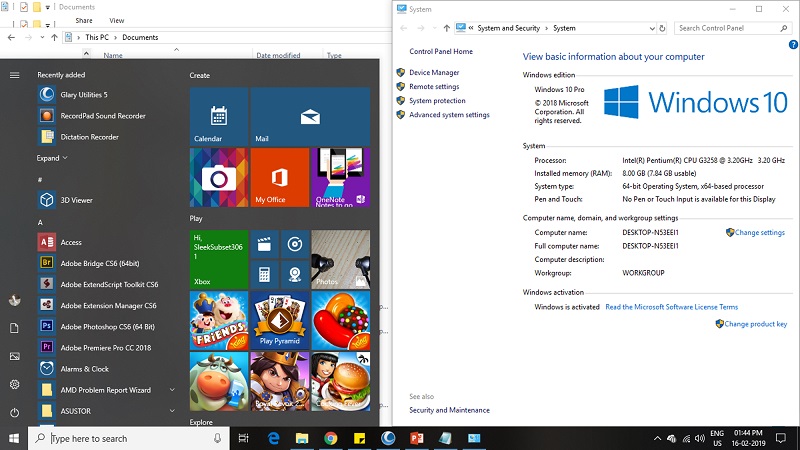
Task: Open recent locations dropdown in Documents window
Action: [x=42, y=37]
